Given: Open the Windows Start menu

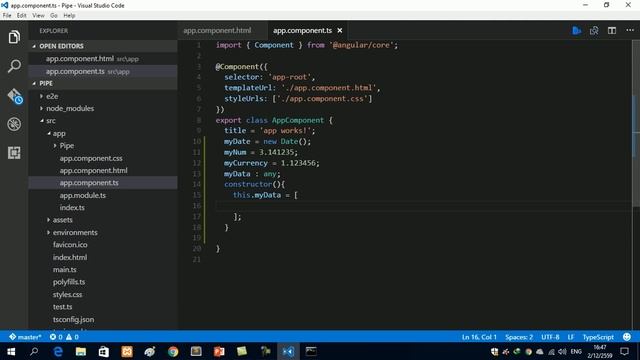Looking at the screenshot, I should (11, 351).
